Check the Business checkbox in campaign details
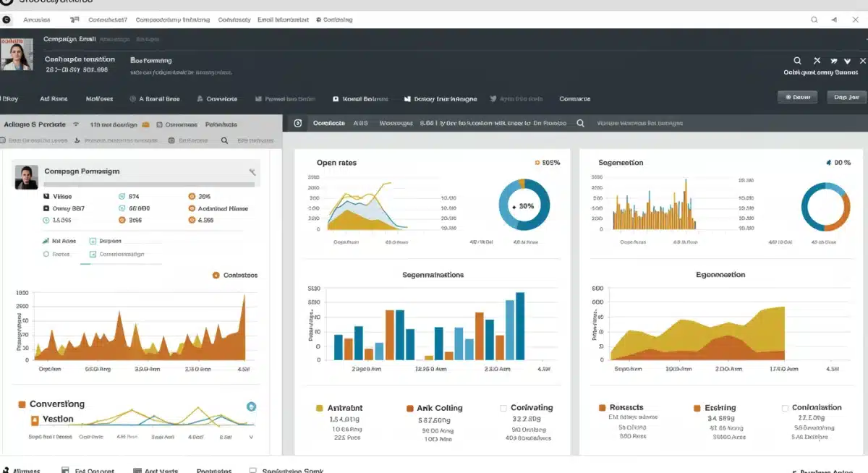The width and height of the screenshot is (868, 473). pyautogui.click(x=92, y=241)
